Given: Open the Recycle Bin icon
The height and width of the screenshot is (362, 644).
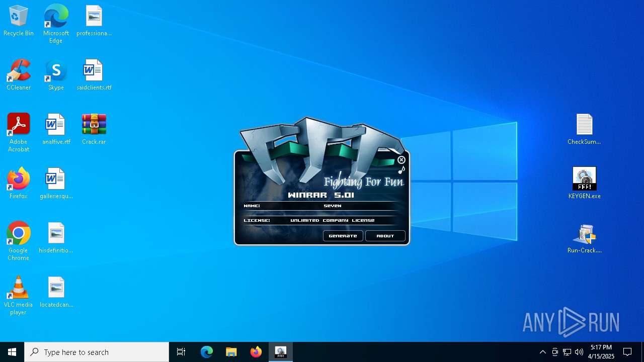Looking at the screenshot, I should [x=19, y=21].
